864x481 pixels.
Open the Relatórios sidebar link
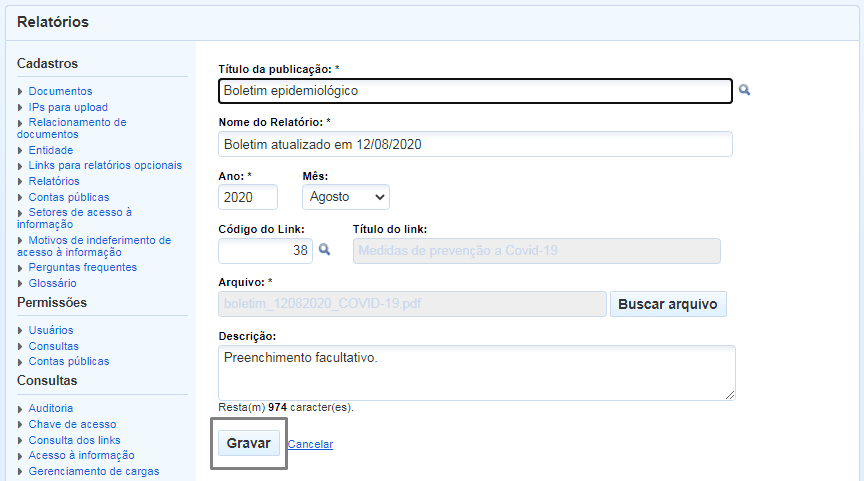click(x=54, y=181)
